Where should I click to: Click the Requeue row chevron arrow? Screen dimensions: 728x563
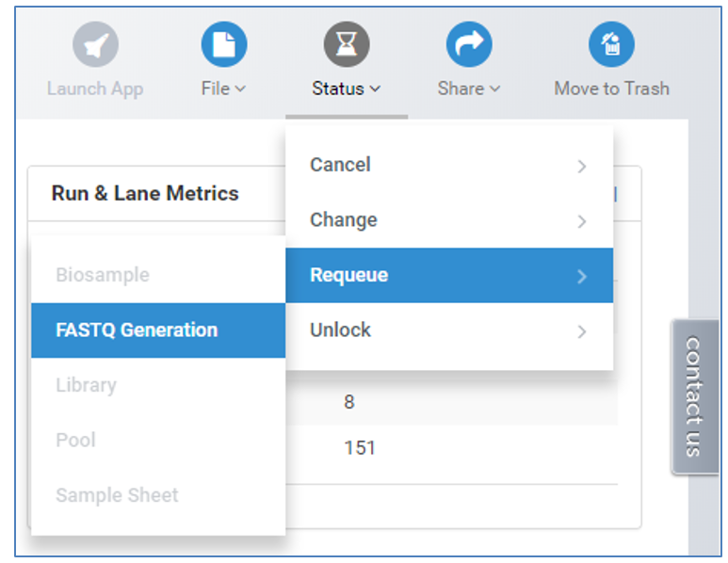click(582, 276)
